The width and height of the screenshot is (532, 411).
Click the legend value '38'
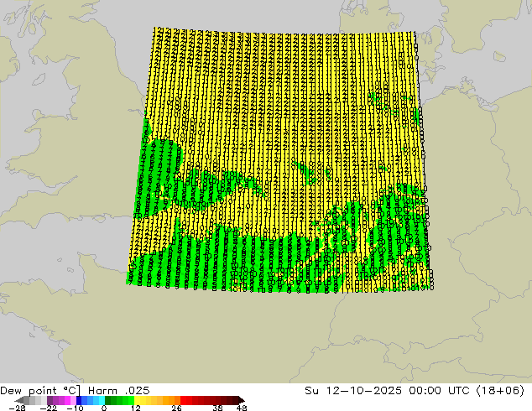[218, 408]
